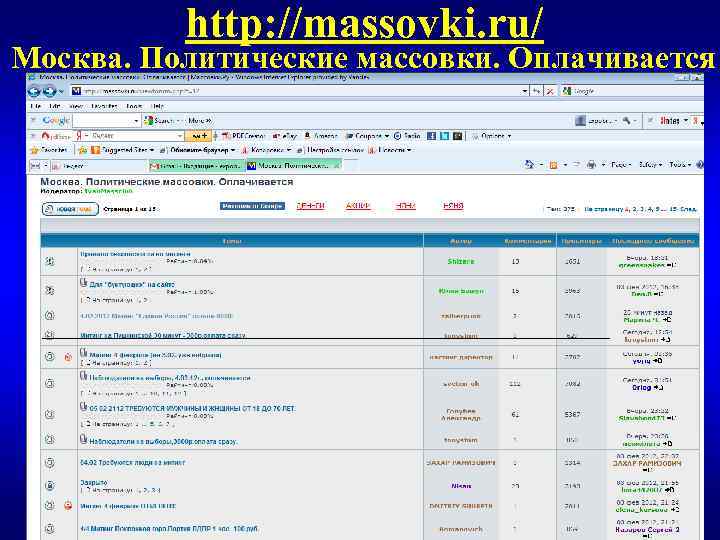Screen dimensions: 720x540
Task: Open the Options dropdown in the toolbar
Action: click(x=491, y=136)
